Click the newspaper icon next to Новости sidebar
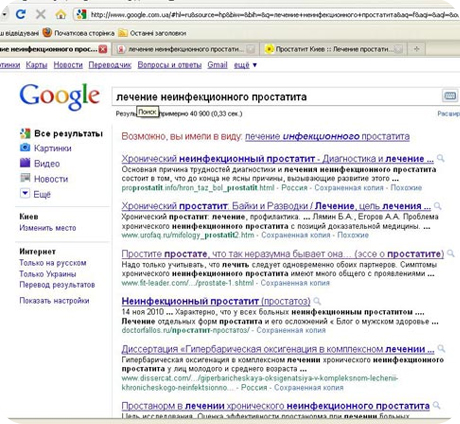The height and width of the screenshot is (424, 460). click(25, 178)
